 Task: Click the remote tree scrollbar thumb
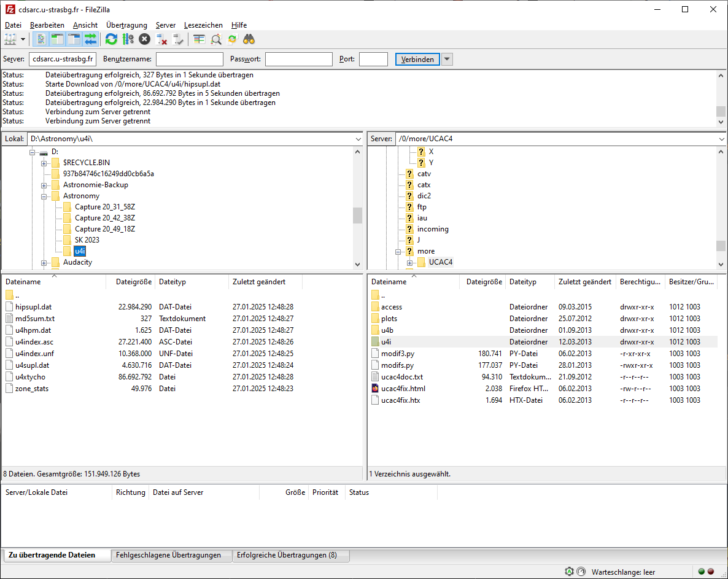coord(721,246)
